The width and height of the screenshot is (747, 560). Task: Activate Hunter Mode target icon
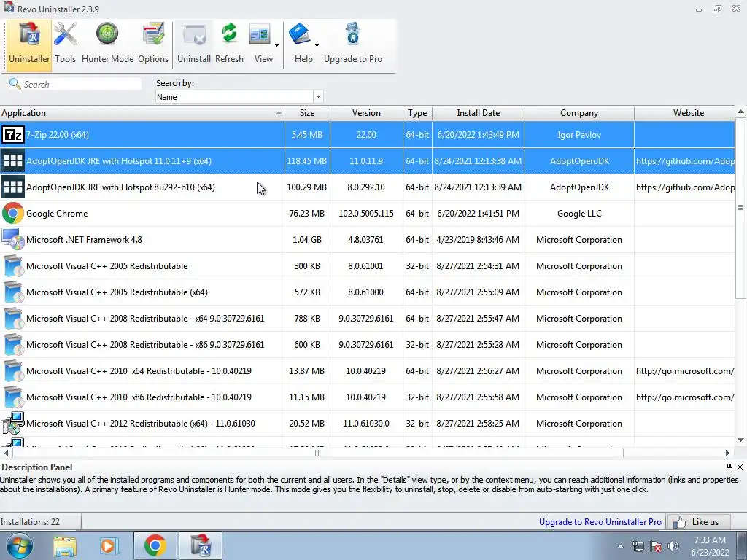click(107, 34)
